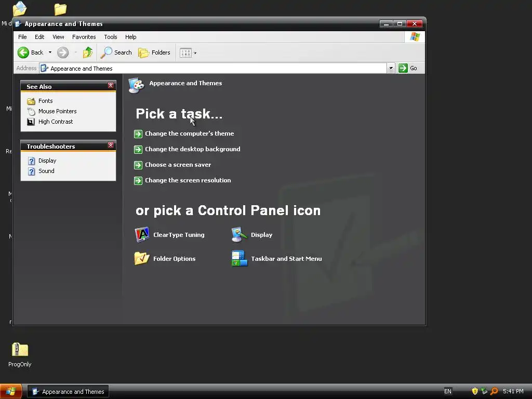The width and height of the screenshot is (532, 399).
Task: Click the window title bar system icon
Action: tap(18, 24)
